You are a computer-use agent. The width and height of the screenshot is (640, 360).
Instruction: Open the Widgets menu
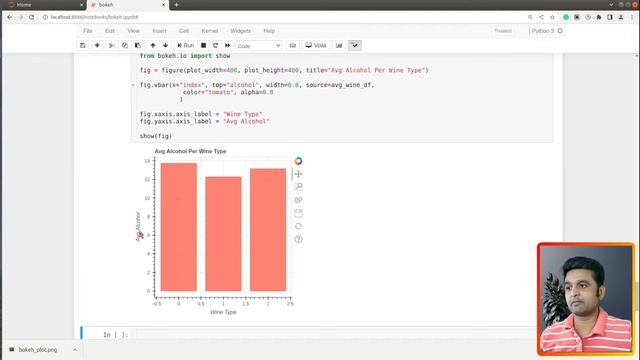point(240,31)
